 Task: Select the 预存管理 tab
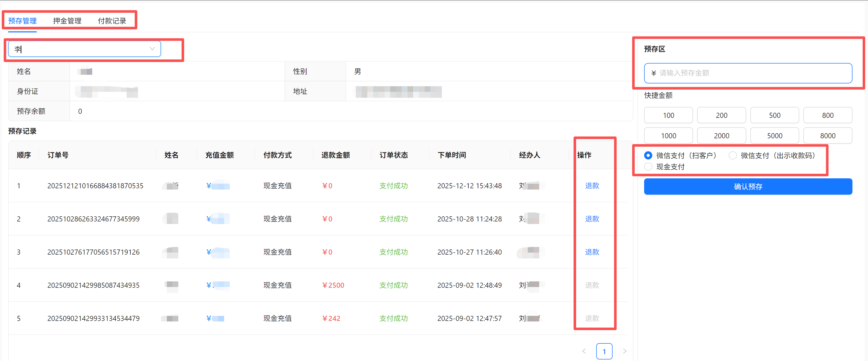pyautogui.click(x=22, y=21)
